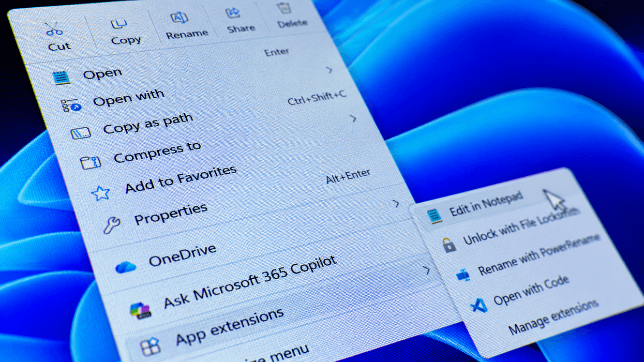Click the padlock icon for File Locksmith
644x362 pixels.
[x=449, y=244]
